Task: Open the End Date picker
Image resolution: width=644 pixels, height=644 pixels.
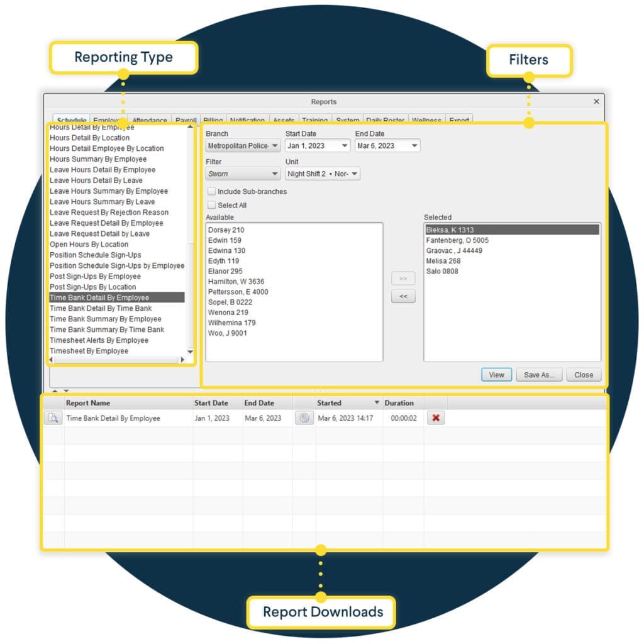Action: [387, 146]
